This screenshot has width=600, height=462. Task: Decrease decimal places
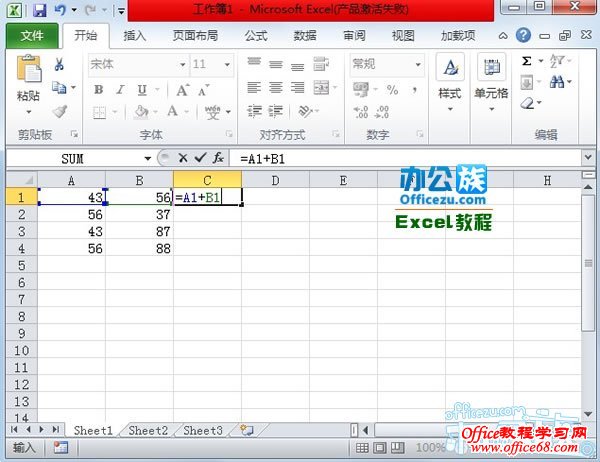382,112
